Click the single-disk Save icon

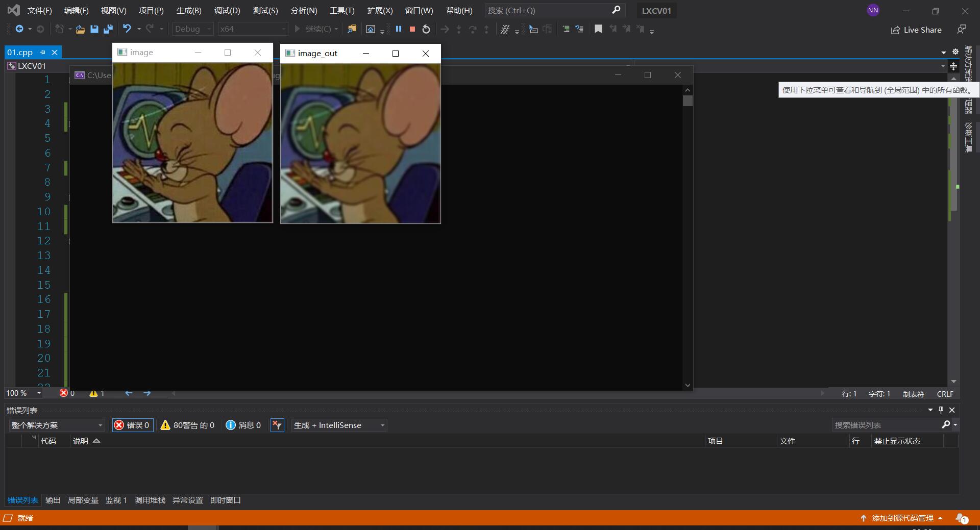click(94, 29)
